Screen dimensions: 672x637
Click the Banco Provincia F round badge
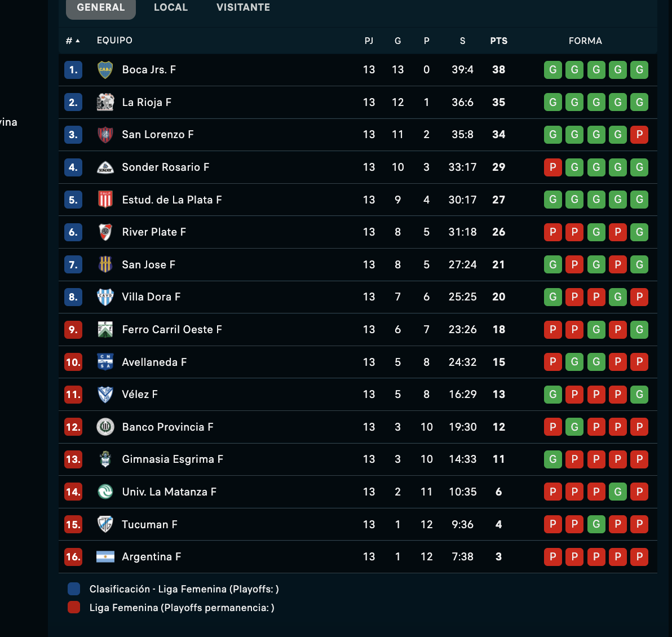(x=105, y=427)
